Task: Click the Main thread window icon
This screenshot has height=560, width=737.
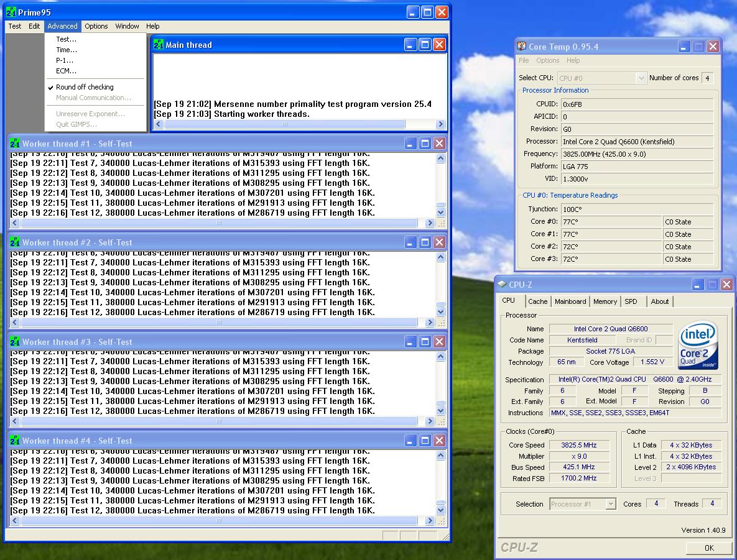Action: [159, 45]
